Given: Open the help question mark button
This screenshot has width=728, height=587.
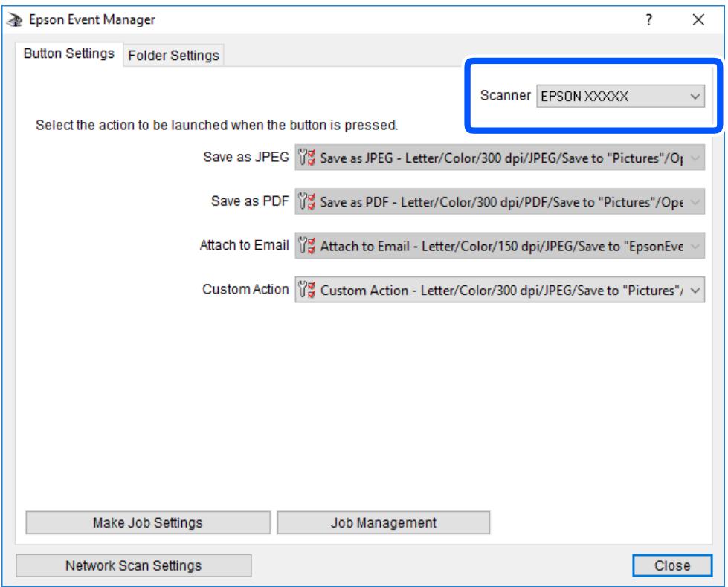Looking at the screenshot, I should [648, 19].
